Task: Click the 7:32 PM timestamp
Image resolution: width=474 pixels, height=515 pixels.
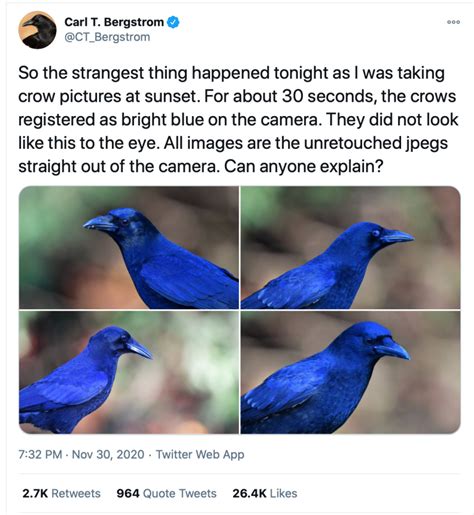Action: pos(40,454)
